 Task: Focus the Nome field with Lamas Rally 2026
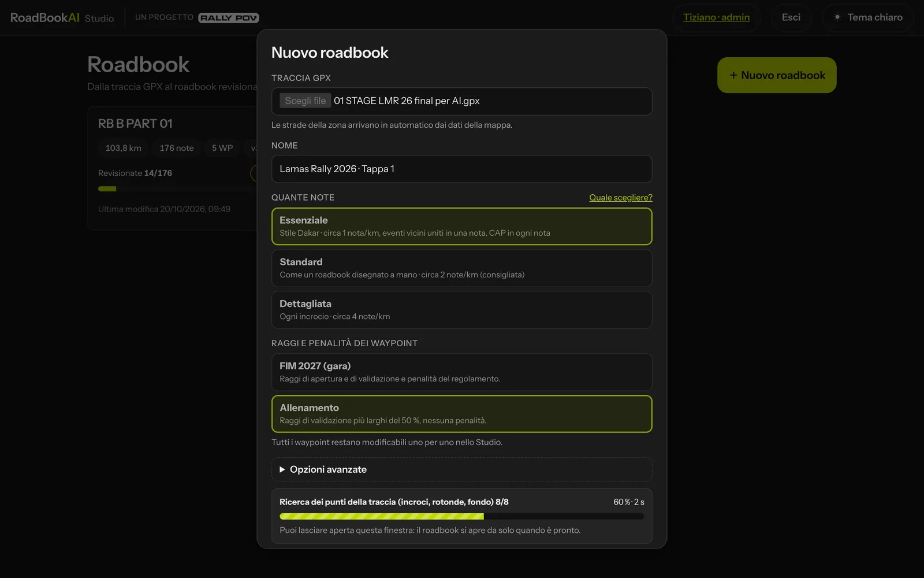pyautogui.click(x=461, y=169)
